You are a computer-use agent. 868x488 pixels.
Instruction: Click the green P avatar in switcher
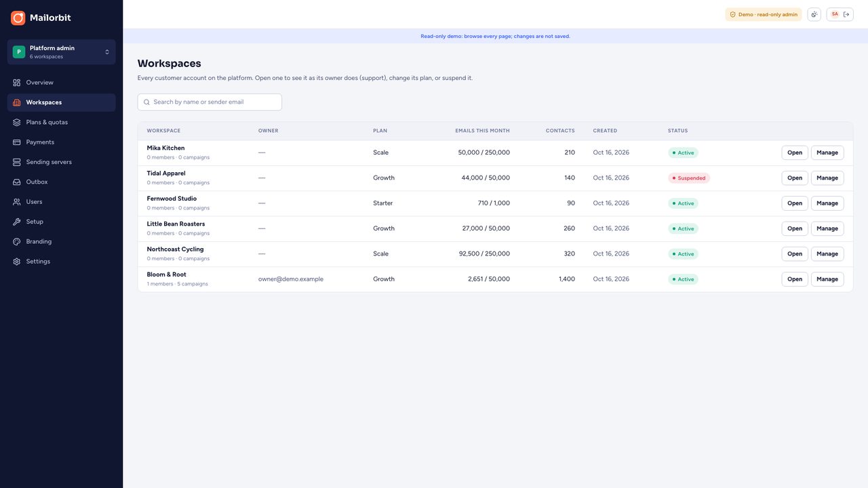19,52
